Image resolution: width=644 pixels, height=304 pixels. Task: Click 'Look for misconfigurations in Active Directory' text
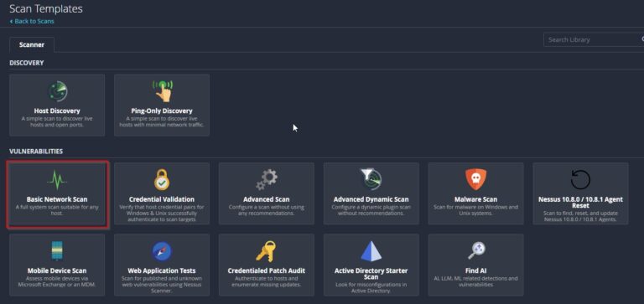point(371,287)
